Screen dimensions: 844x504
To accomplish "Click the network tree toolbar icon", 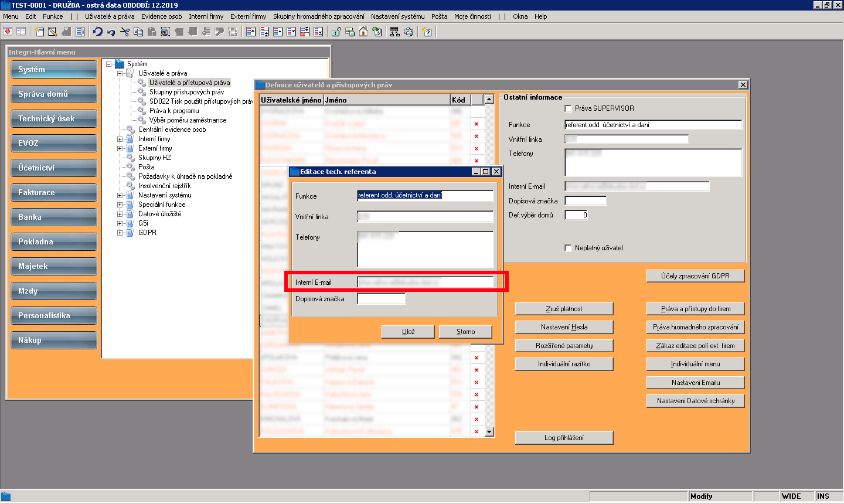I will 394,32.
